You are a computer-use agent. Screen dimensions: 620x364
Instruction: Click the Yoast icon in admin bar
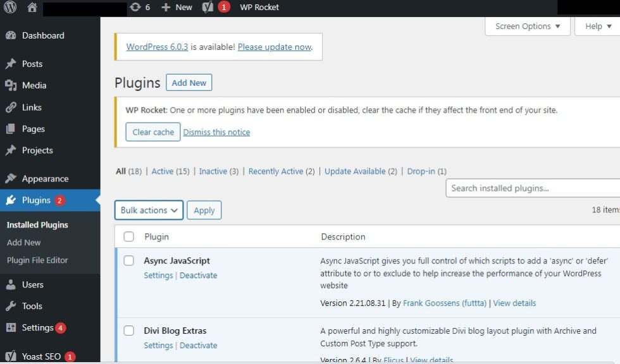coord(208,8)
